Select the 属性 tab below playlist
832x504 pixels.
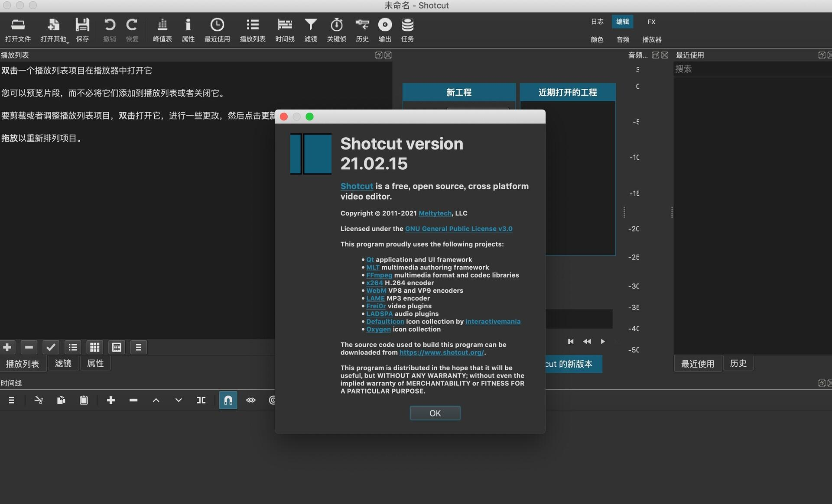[x=95, y=364]
